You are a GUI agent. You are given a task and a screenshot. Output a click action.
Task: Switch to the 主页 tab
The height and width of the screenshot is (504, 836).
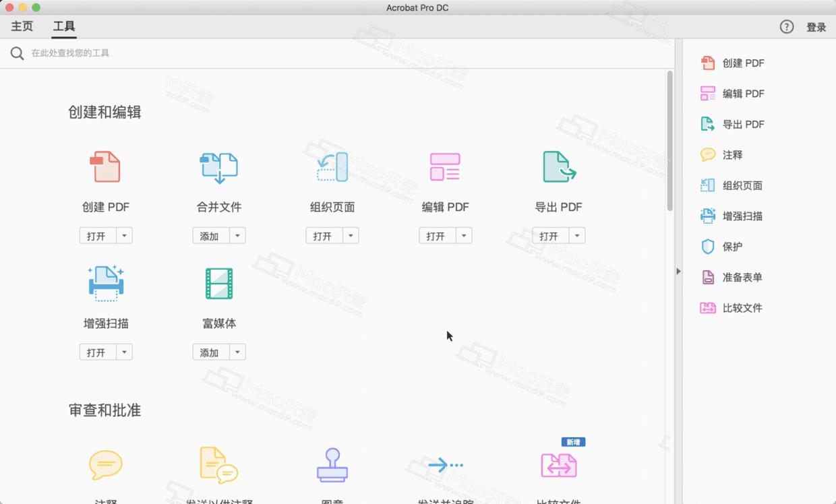click(x=21, y=27)
